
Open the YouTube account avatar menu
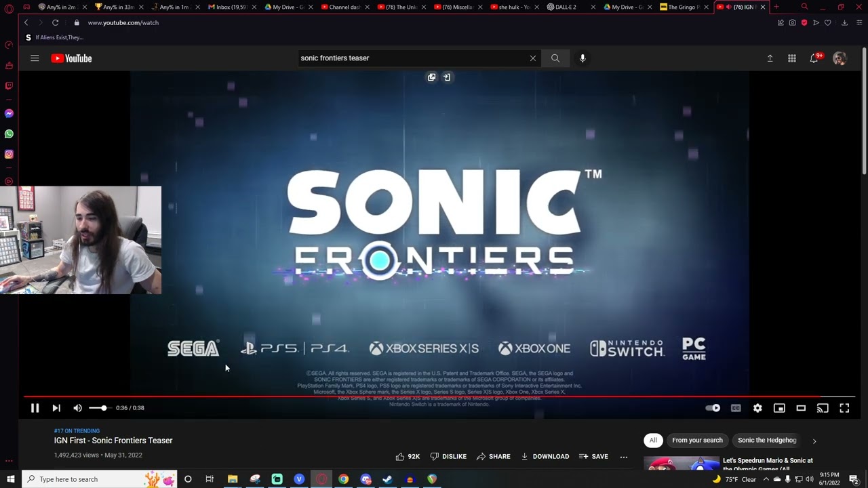840,58
